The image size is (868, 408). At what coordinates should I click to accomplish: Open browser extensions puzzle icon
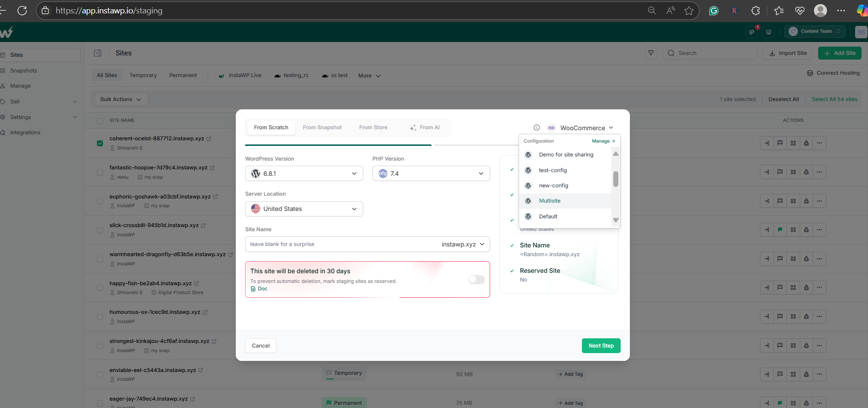click(x=755, y=10)
